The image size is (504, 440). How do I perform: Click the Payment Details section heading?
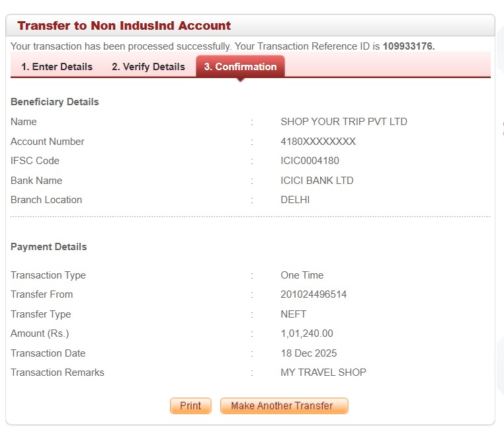tap(49, 247)
